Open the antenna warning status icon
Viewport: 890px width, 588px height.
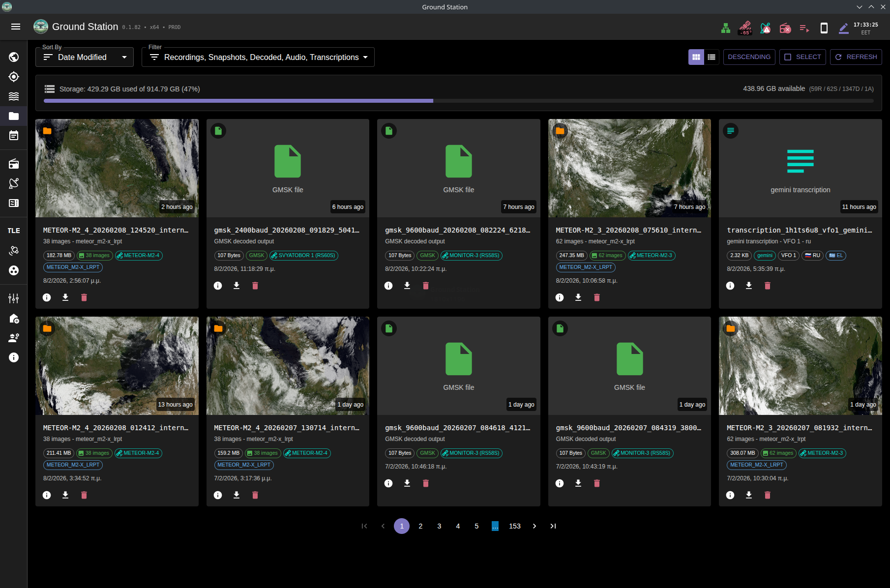click(x=766, y=28)
